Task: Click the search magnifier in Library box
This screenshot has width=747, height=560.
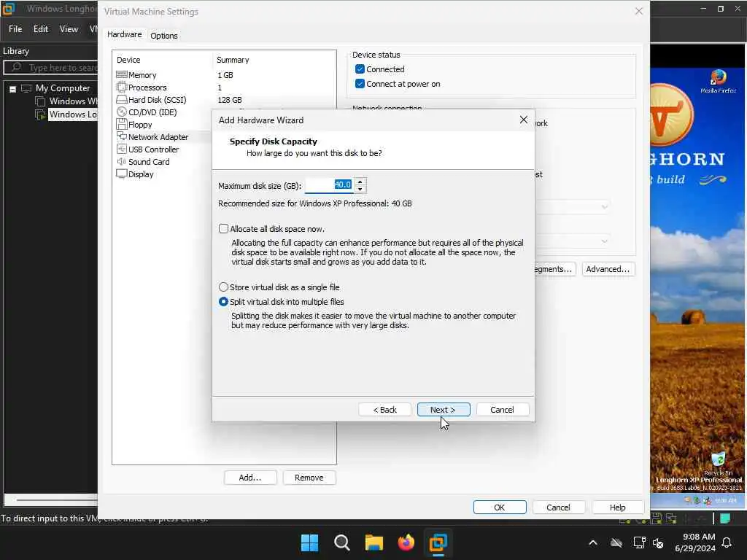Action: click(x=17, y=67)
